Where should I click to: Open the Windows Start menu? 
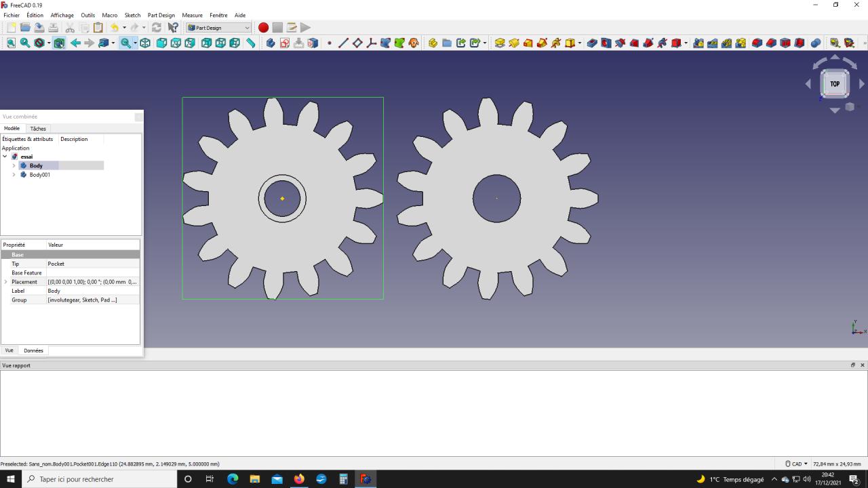(x=11, y=479)
